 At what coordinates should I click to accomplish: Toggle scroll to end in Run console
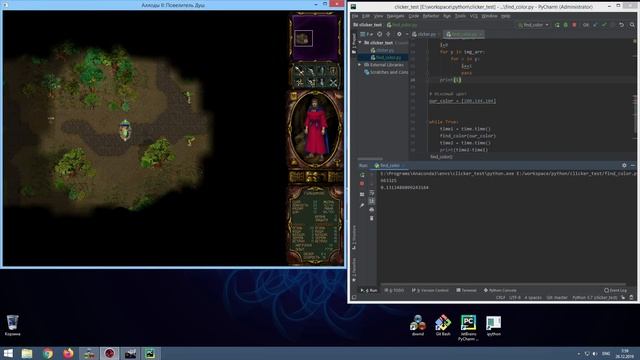coord(371,201)
